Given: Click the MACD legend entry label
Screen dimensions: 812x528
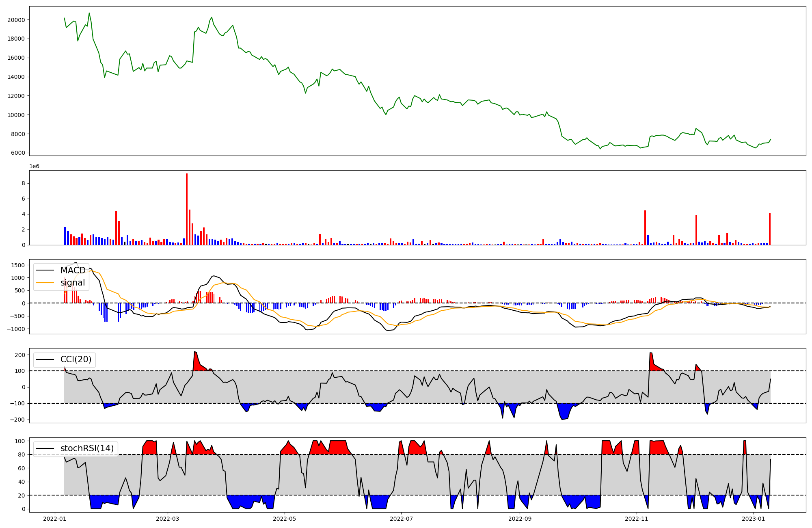Looking at the screenshot, I should (73, 270).
